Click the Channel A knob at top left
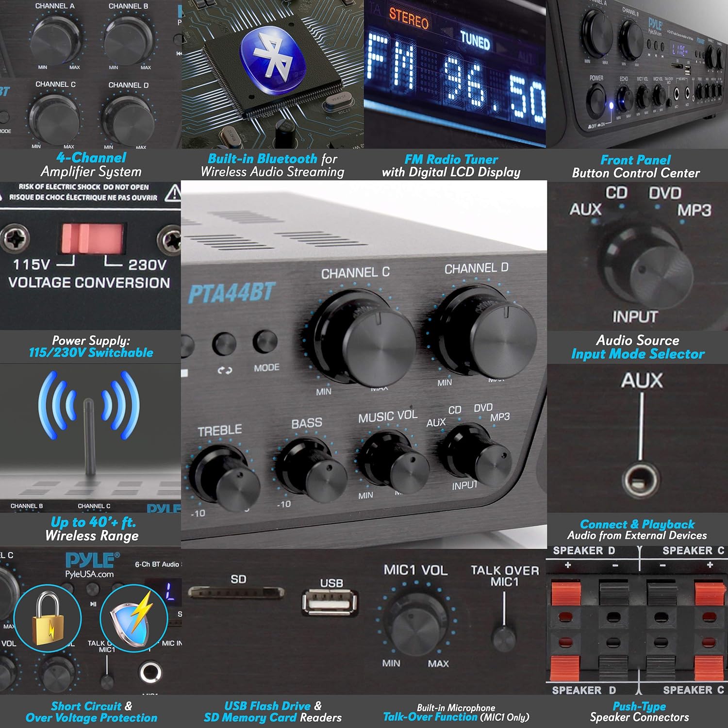Image resolution: width=728 pixels, height=728 pixels. tap(54, 39)
